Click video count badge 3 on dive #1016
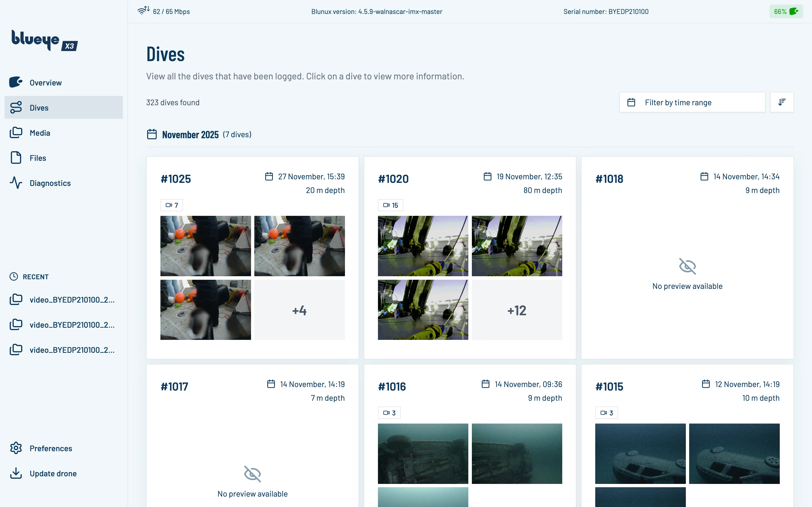Image resolution: width=812 pixels, height=507 pixels. (389, 413)
